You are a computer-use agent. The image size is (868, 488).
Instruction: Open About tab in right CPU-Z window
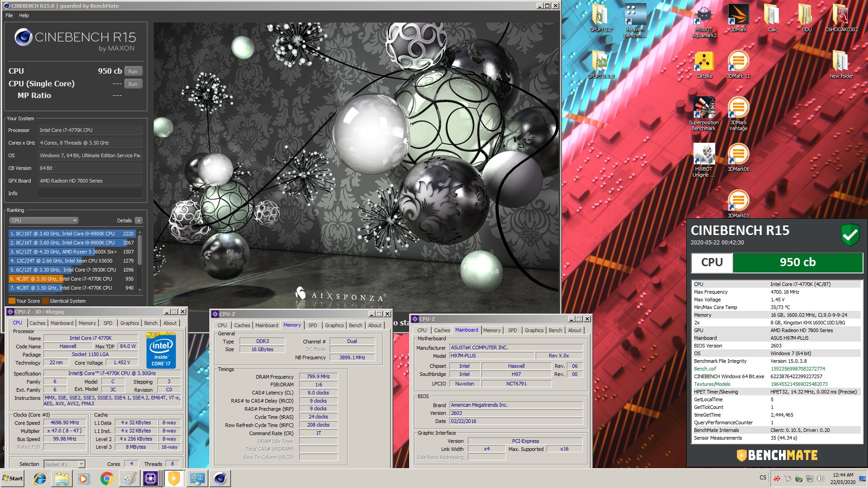click(575, 330)
